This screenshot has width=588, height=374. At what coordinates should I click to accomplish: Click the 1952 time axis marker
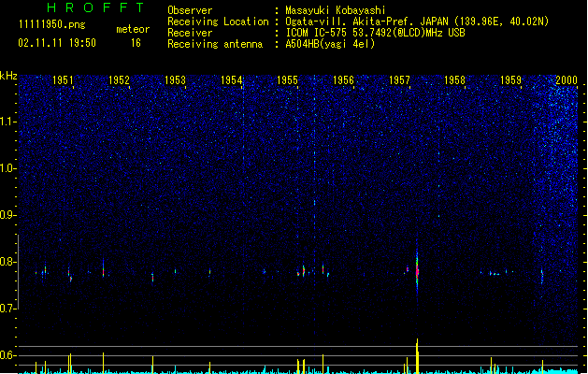(119, 80)
